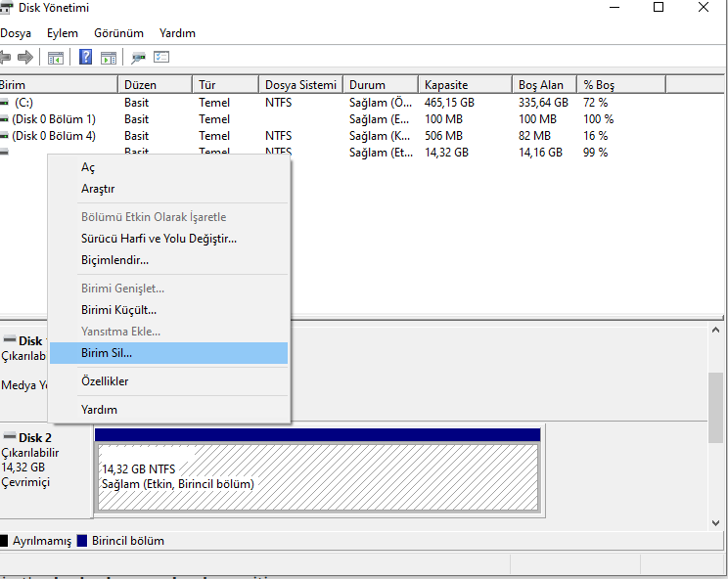The width and height of the screenshot is (728, 579).
Task: Open the Görünüm menu
Action: point(118,32)
